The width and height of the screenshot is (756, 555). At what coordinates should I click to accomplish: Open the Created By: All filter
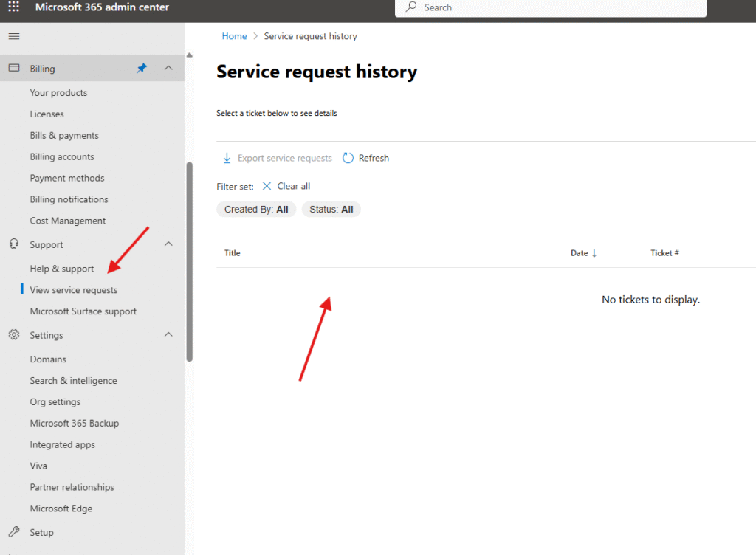(256, 210)
